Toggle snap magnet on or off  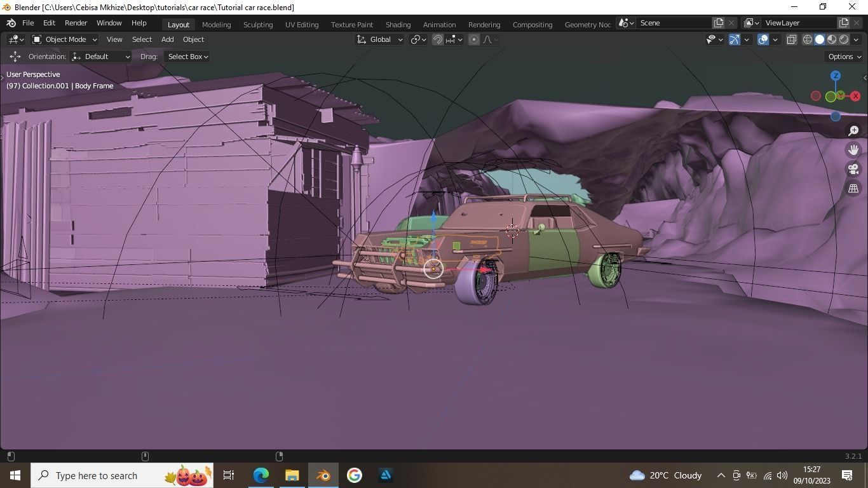point(438,39)
